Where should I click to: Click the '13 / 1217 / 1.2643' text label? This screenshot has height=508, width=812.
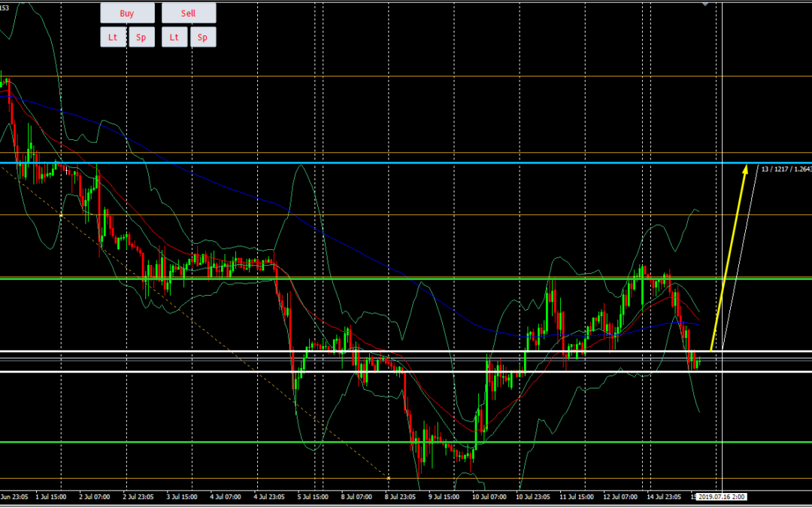click(x=785, y=169)
